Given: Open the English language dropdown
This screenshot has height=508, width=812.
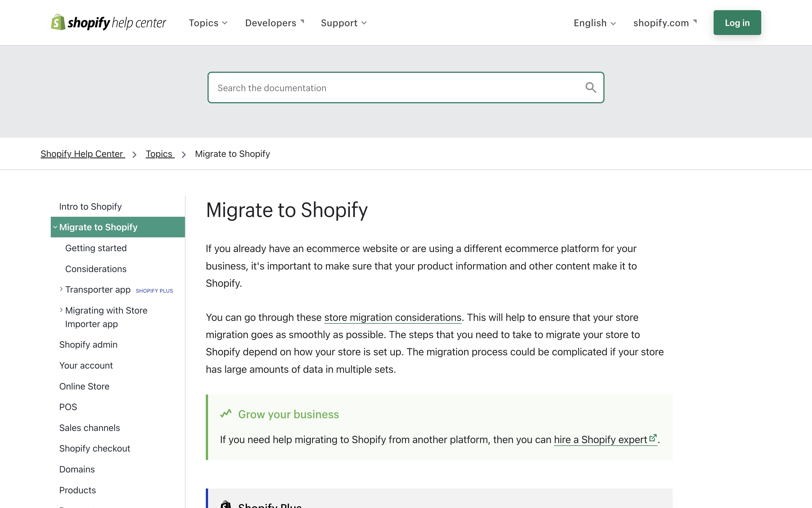Looking at the screenshot, I should click(x=595, y=23).
